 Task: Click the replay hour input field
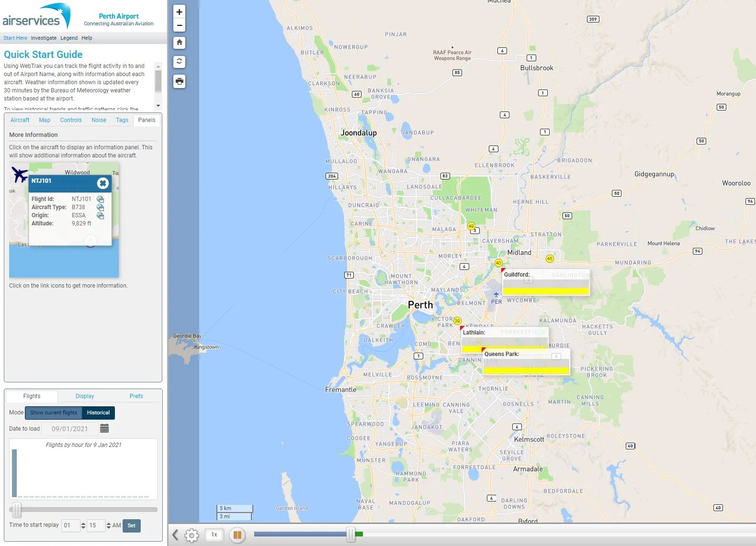click(70, 525)
